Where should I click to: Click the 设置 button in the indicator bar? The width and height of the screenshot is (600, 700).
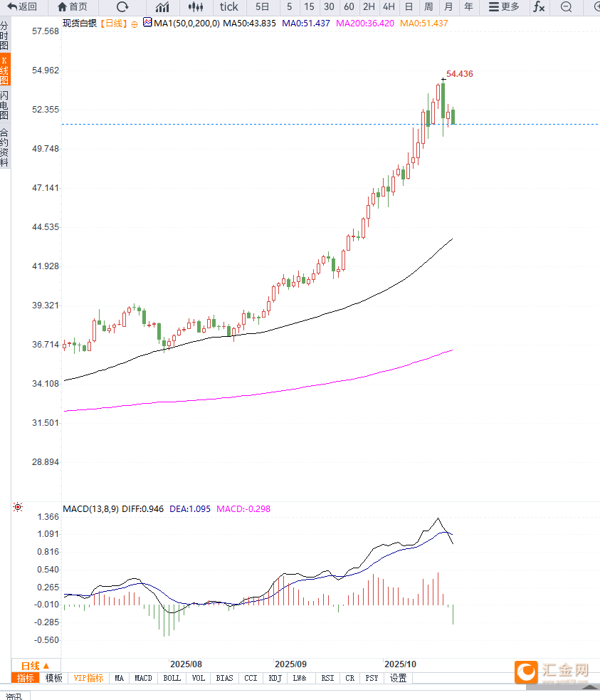(398, 679)
